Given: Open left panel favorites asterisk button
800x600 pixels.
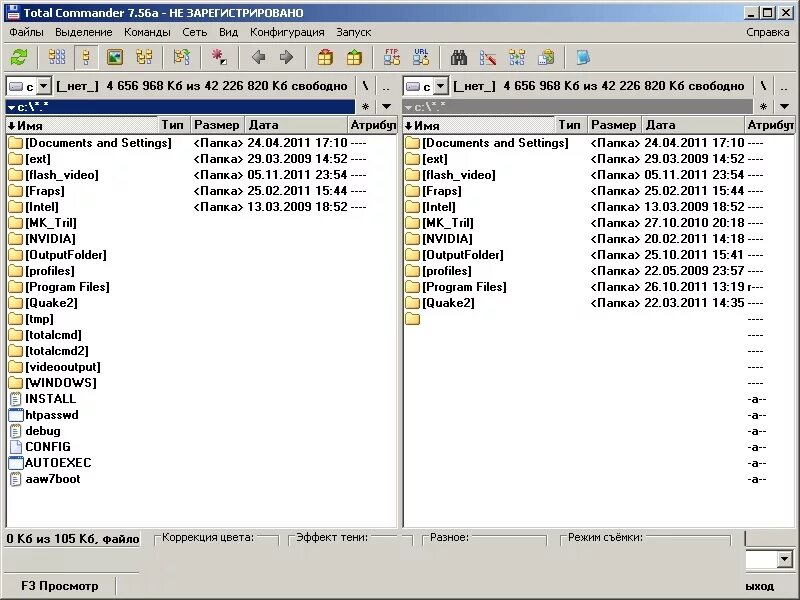Looking at the screenshot, I should point(365,107).
